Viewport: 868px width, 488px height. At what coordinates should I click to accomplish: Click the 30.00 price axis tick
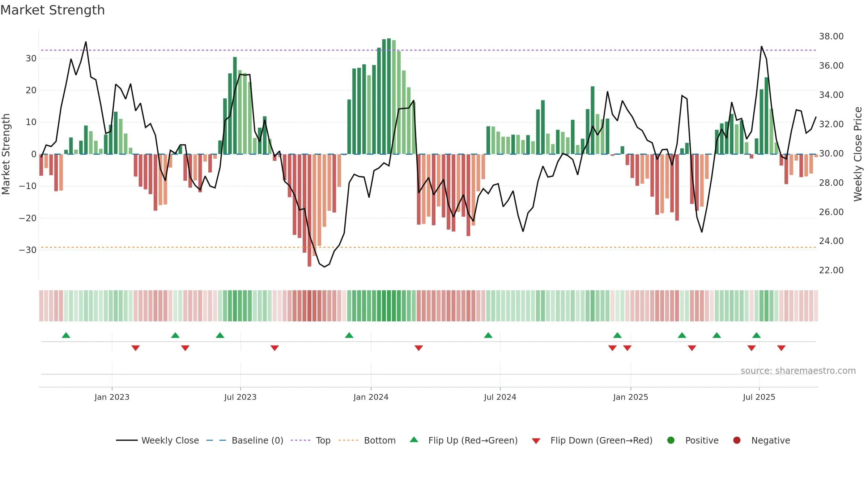(831, 154)
